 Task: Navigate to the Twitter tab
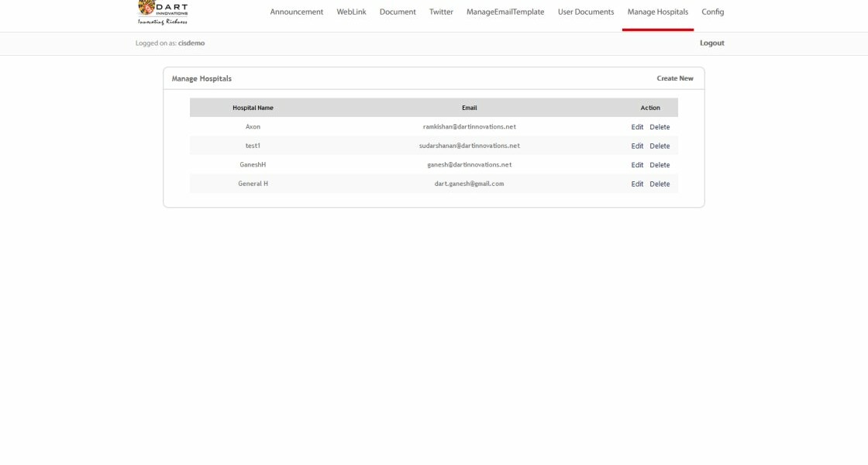tap(441, 12)
